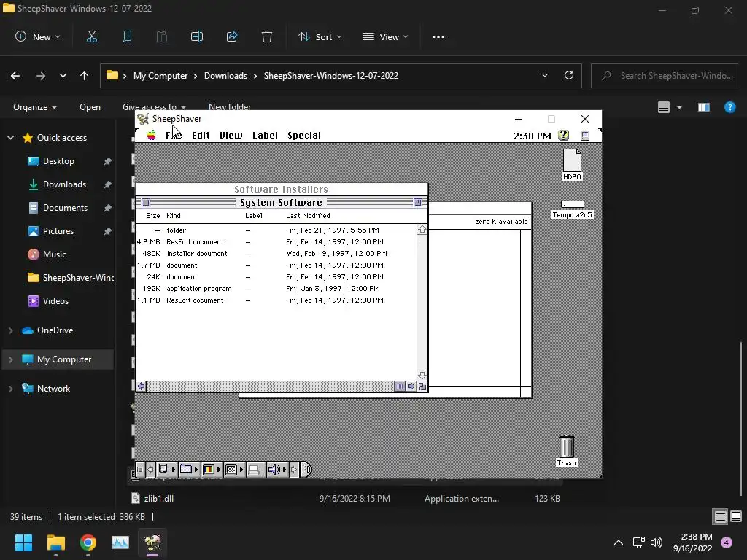
Task: Click the Control Strip scroll-left arrow
Action: pos(150,470)
